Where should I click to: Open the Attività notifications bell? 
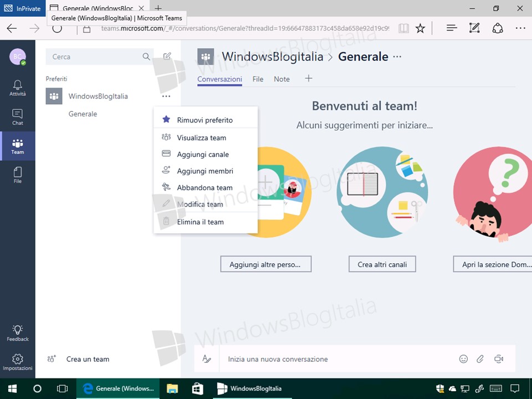coord(17,88)
